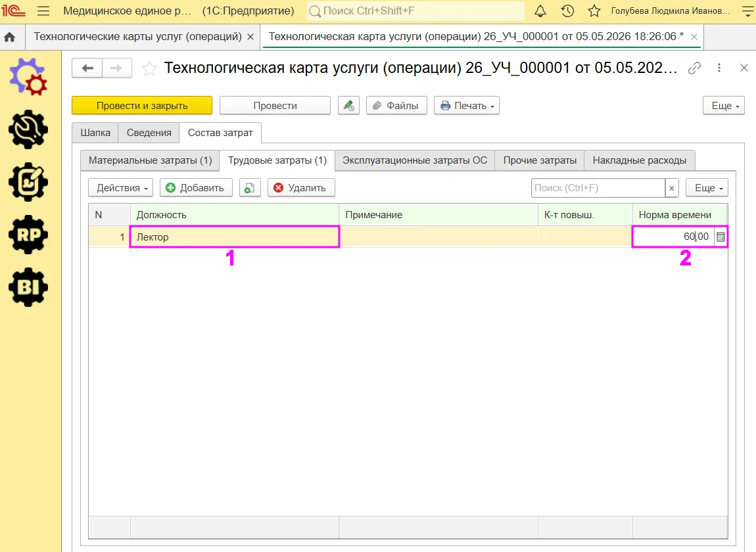This screenshot has width=756, height=552.
Task: Open the Файлы button
Action: click(396, 106)
